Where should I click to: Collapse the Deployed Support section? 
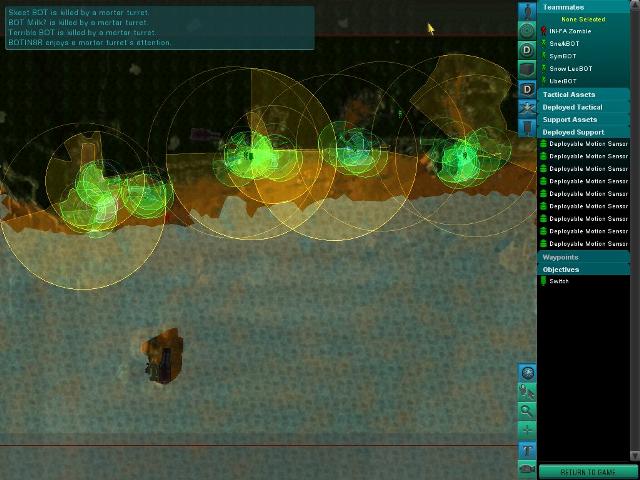(584, 132)
